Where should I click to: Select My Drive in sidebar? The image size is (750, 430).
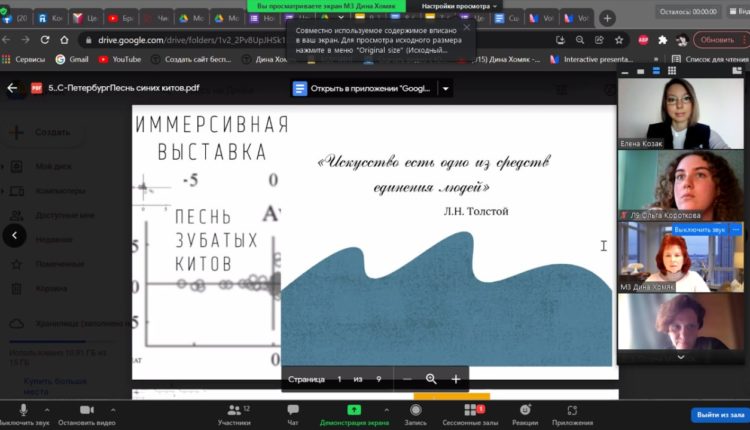tap(53, 166)
